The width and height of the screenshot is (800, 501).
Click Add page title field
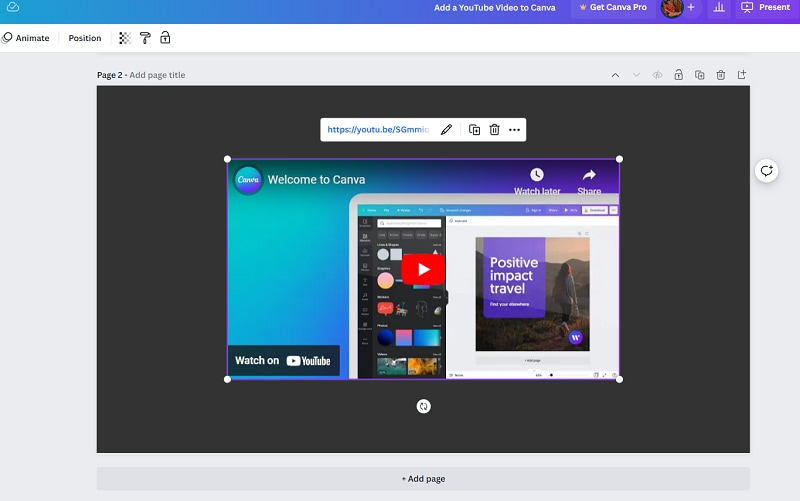click(157, 75)
